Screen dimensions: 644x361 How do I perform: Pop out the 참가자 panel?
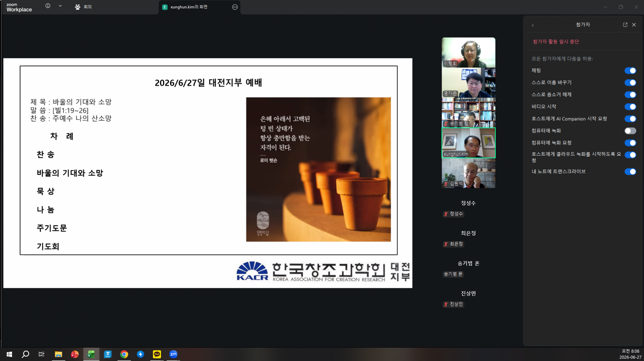click(625, 25)
